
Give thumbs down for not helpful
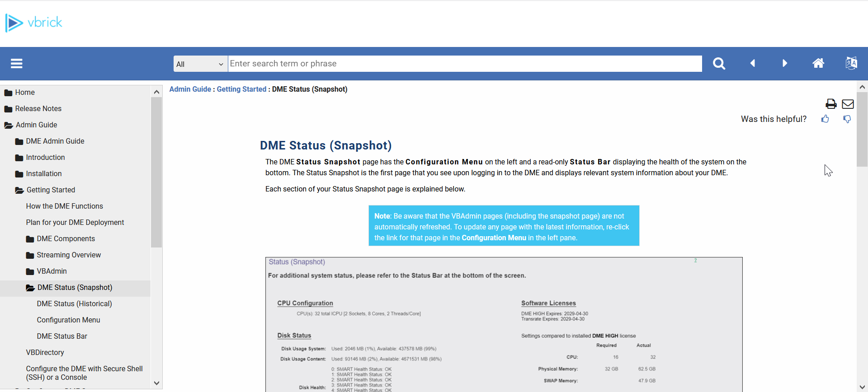pyautogui.click(x=847, y=119)
